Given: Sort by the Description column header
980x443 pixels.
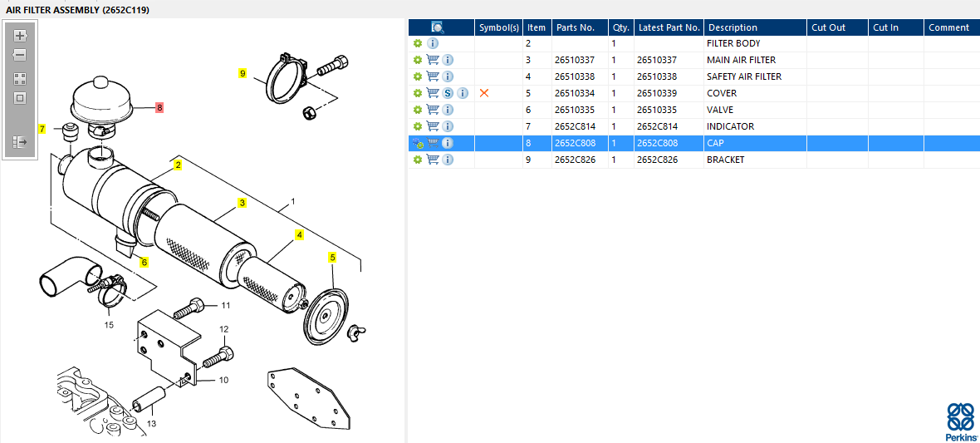Looking at the screenshot, I should pos(733,27).
